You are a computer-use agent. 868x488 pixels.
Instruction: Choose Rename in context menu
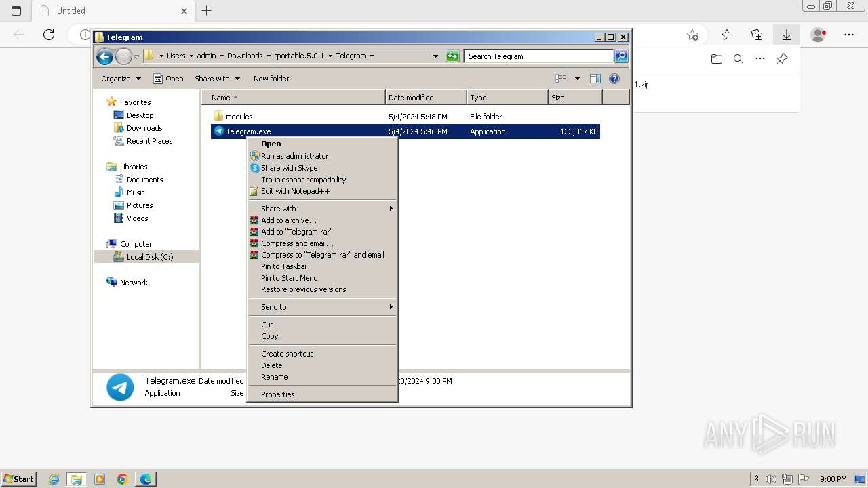tap(322, 377)
